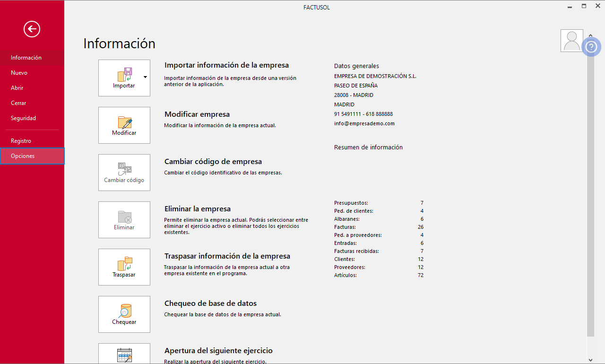This screenshot has width=605, height=364.
Task: Click the 'Clientes:' summary row
Action: 379,259
